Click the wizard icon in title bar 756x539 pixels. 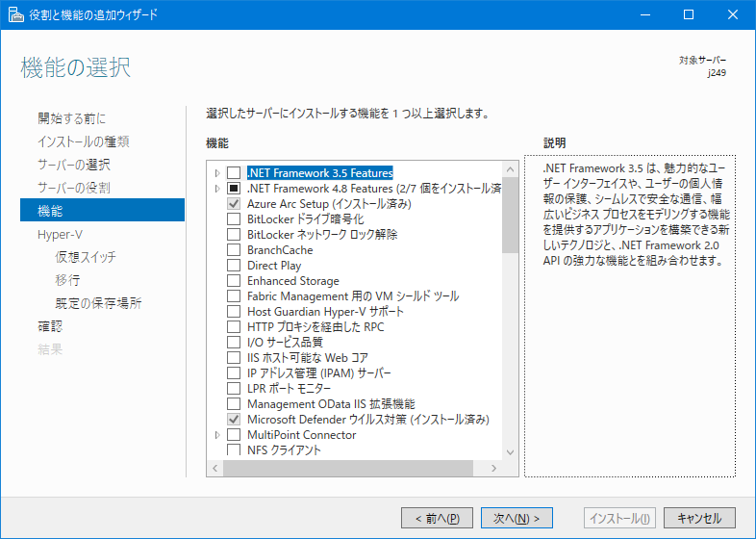[x=16, y=14]
